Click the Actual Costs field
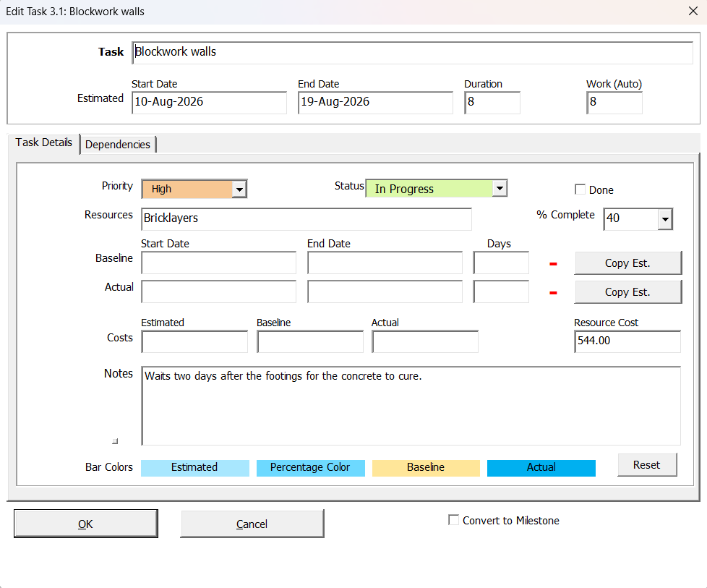707x588 pixels. tap(425, 341)
